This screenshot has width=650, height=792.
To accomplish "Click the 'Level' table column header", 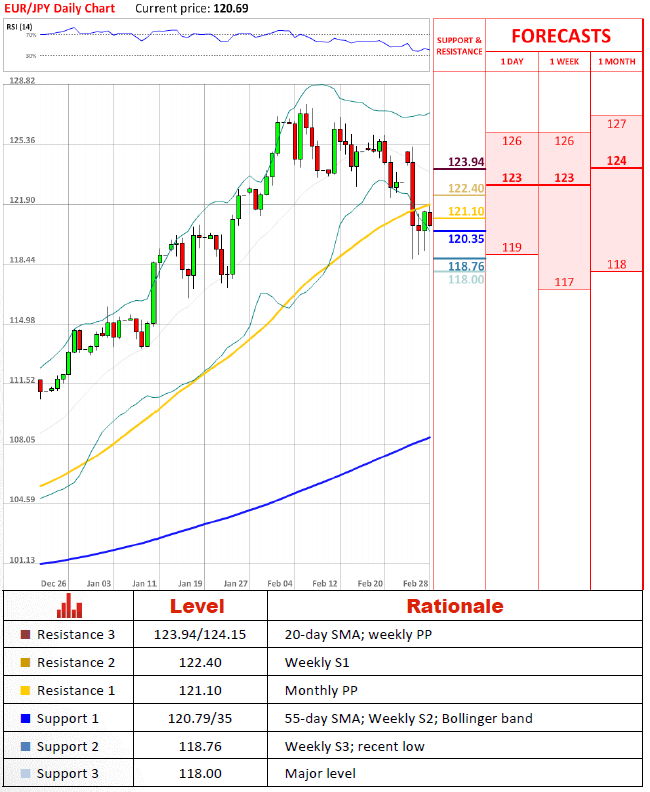I will coord(197,606).
